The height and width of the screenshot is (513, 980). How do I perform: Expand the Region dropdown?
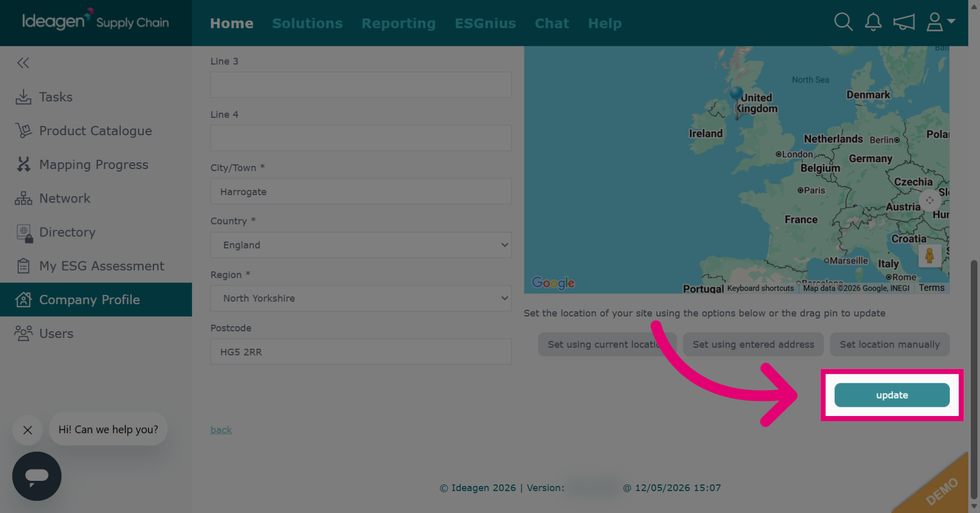point(361,298)
